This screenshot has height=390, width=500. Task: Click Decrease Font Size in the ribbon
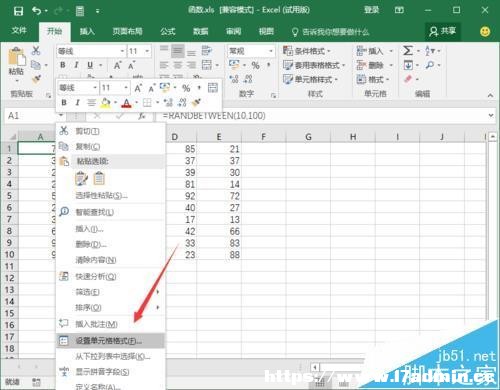tap(132, 65)
